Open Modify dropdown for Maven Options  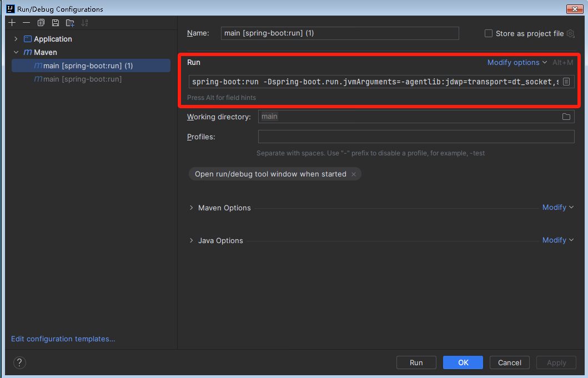click(x=558, y=208)
